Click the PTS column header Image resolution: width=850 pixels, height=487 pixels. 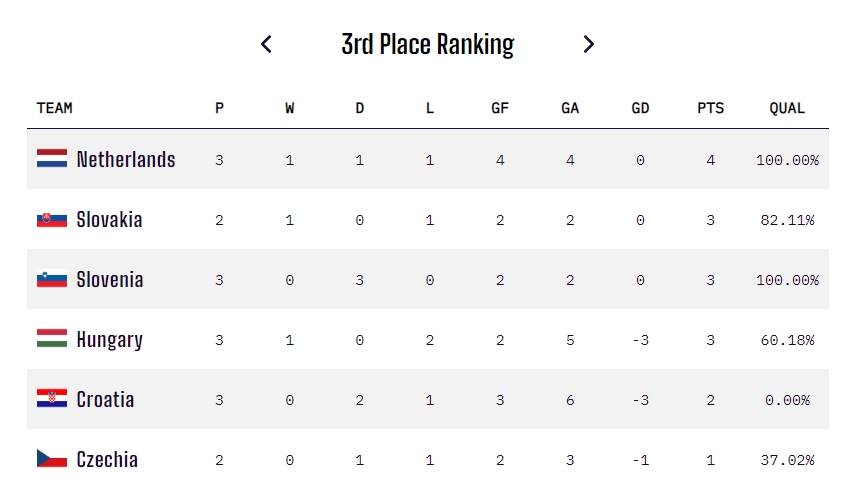[710, 108]
